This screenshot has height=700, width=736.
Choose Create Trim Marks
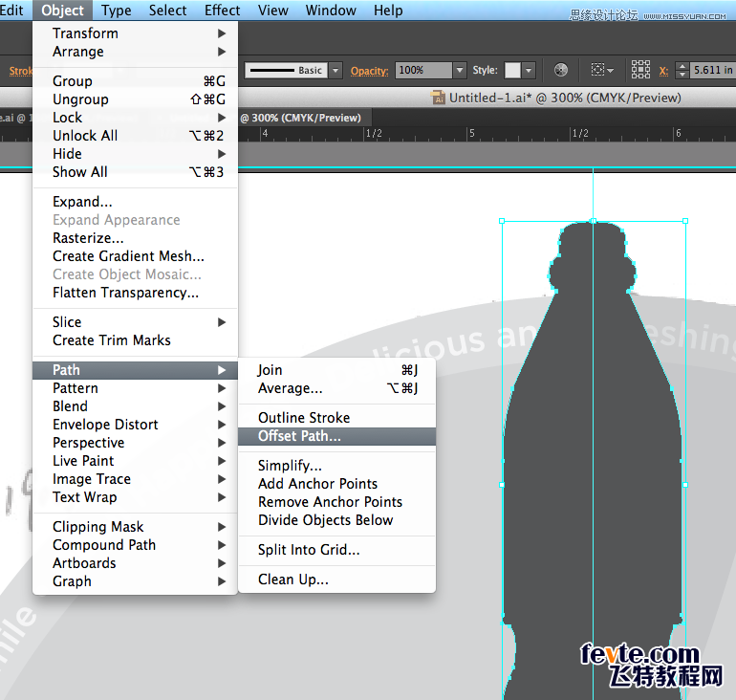coord(135,339)
